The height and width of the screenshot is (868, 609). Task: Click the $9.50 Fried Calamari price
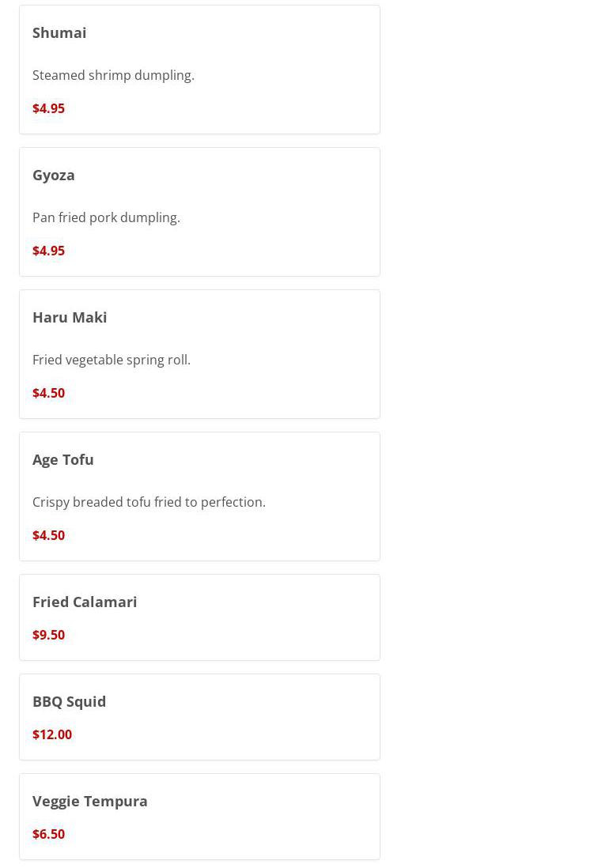(x=48, y=635)
